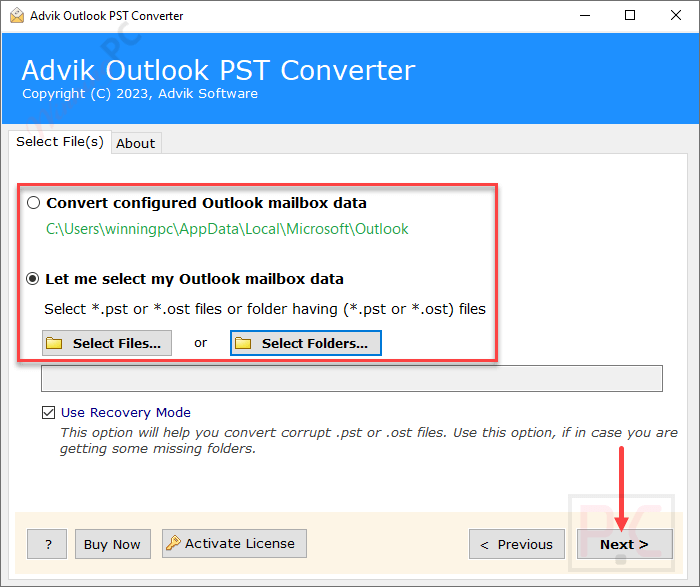Open the Activate License button
The image size is (700, 587).
[x=234, y=544]
